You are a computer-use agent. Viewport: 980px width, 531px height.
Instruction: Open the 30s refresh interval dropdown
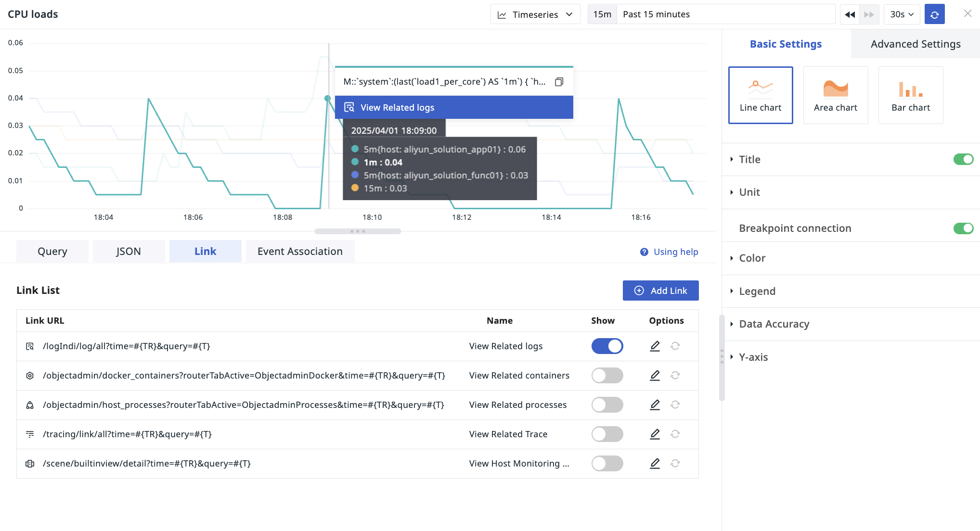coord(902,14)
